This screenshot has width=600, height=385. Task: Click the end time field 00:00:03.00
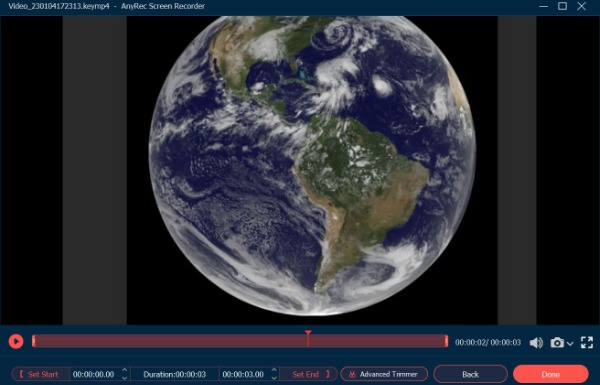(243, 374)
